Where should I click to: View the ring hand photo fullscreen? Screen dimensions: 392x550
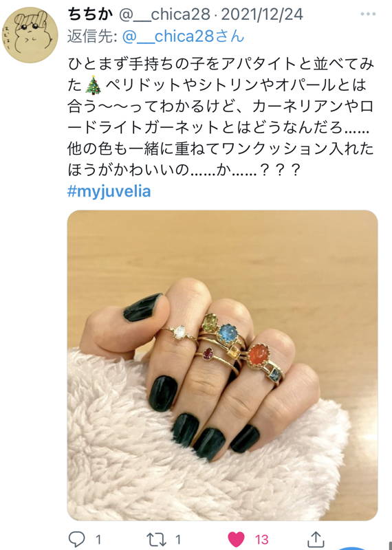click(223, 365)
